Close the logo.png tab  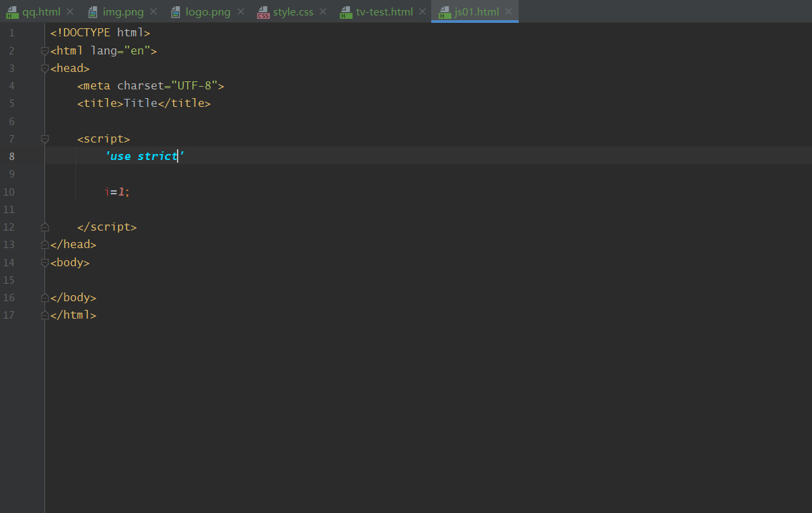pos(240,12)
